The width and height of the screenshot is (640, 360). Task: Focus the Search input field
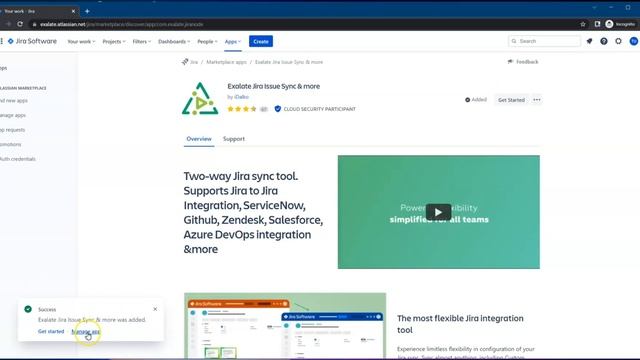[x=544, y=41]
